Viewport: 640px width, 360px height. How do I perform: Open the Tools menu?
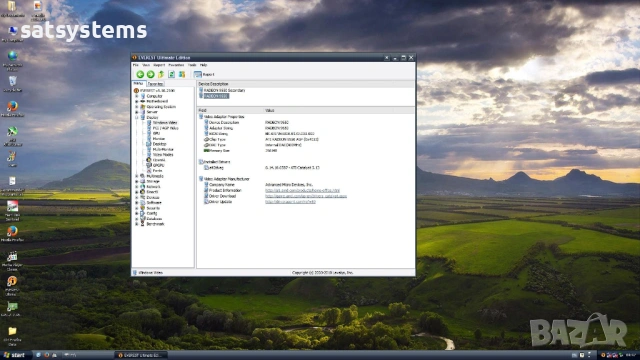tap(192, 65)
